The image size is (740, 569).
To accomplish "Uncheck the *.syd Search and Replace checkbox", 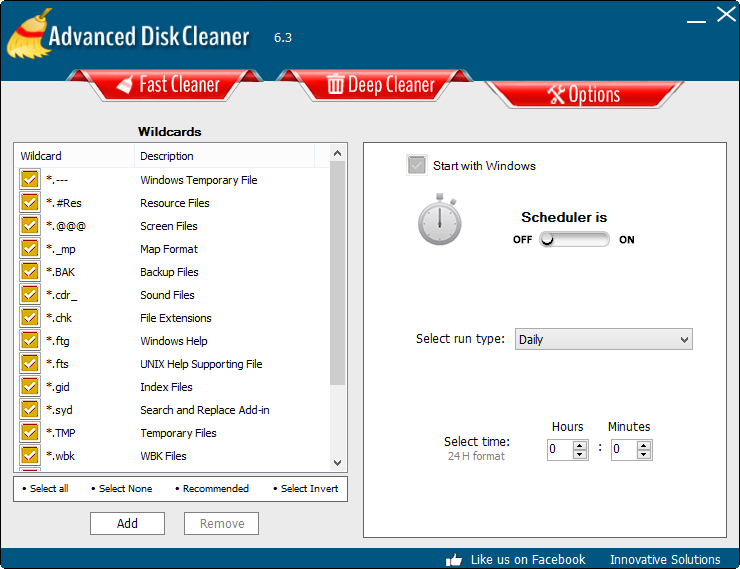I will coord(30,410).
